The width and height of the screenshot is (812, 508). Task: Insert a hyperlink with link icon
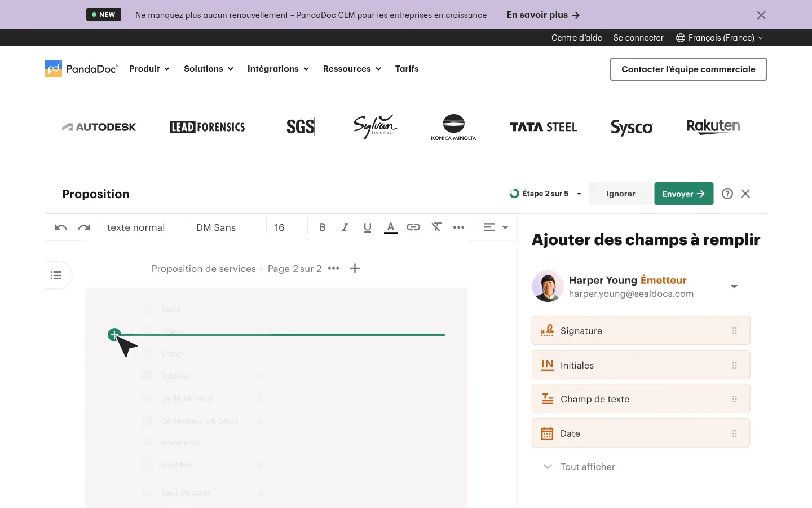click(x=413, y=227)
